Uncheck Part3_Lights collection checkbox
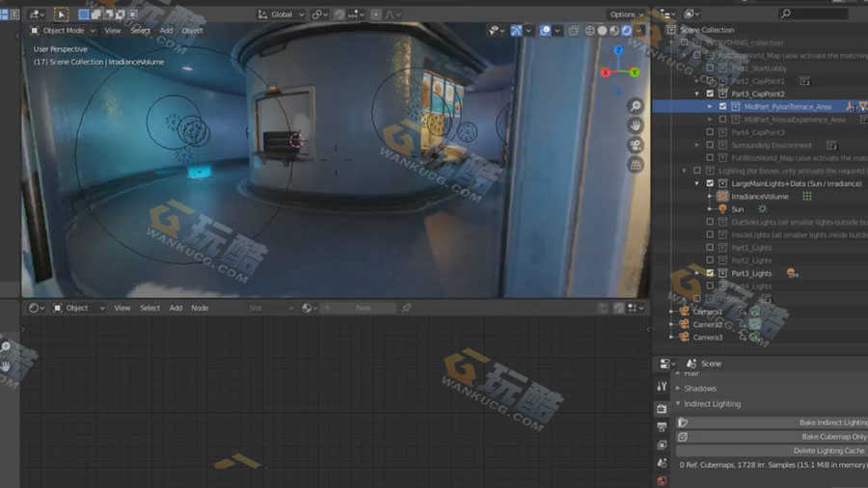868x488 pixels. 710,273
